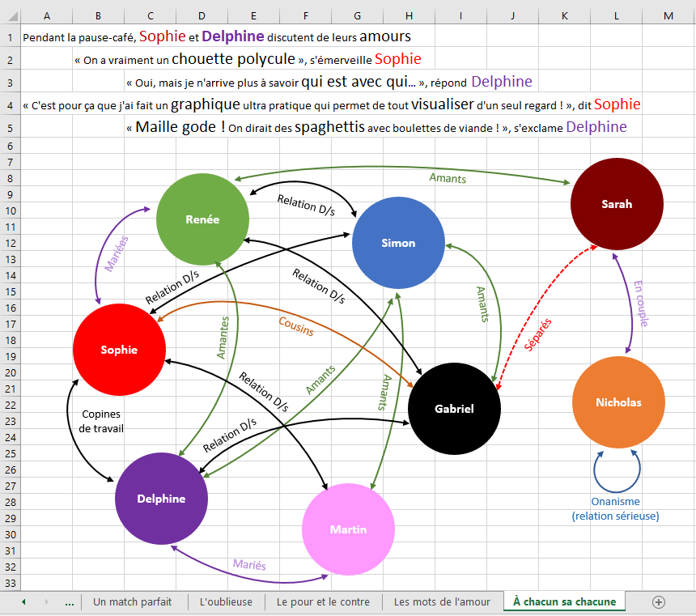This screenshot has height=616, width=696.
Task: Select the red Sophie circle
Action: point(119,350)
